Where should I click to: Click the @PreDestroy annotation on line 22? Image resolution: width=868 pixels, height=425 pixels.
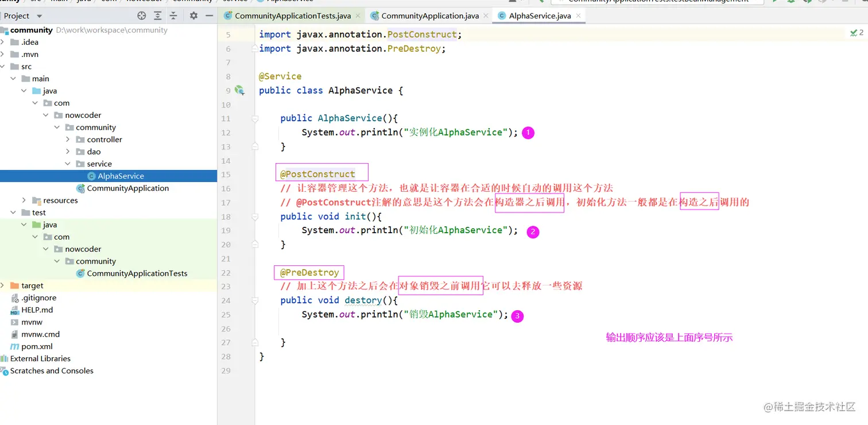coord(309,272)
